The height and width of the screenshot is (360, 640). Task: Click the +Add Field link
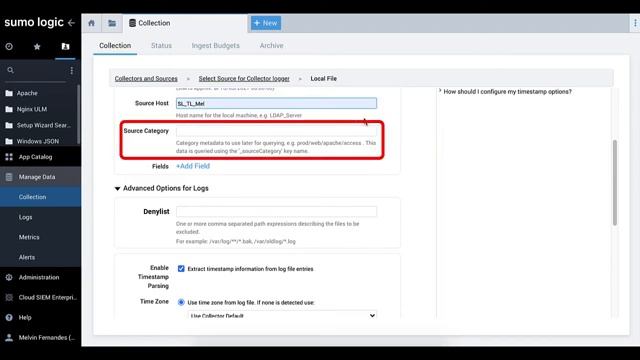193,166
